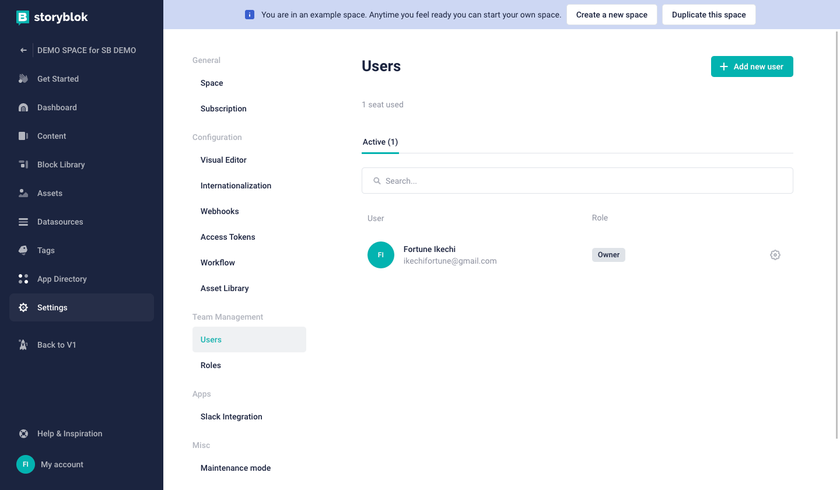Screen dimensions: 840x490
Task: Click the Block Library icon
Action: point(23,164)
